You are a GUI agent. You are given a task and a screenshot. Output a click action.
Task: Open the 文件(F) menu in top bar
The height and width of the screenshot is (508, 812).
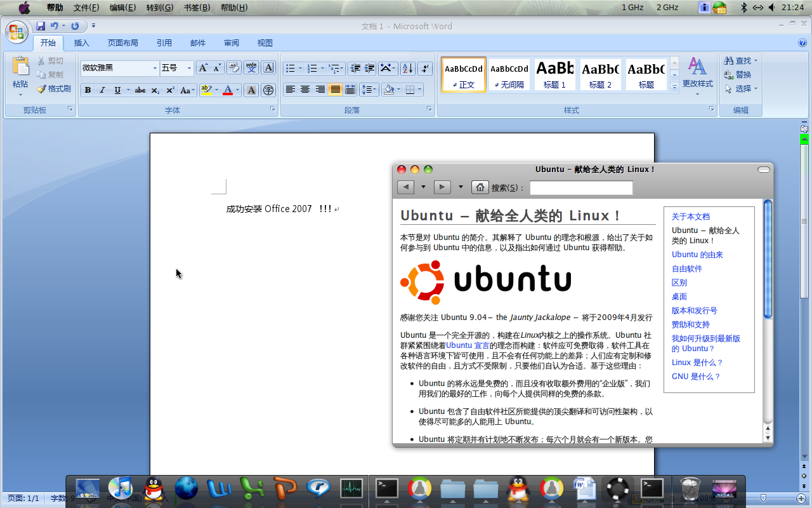tap(86, 8)
